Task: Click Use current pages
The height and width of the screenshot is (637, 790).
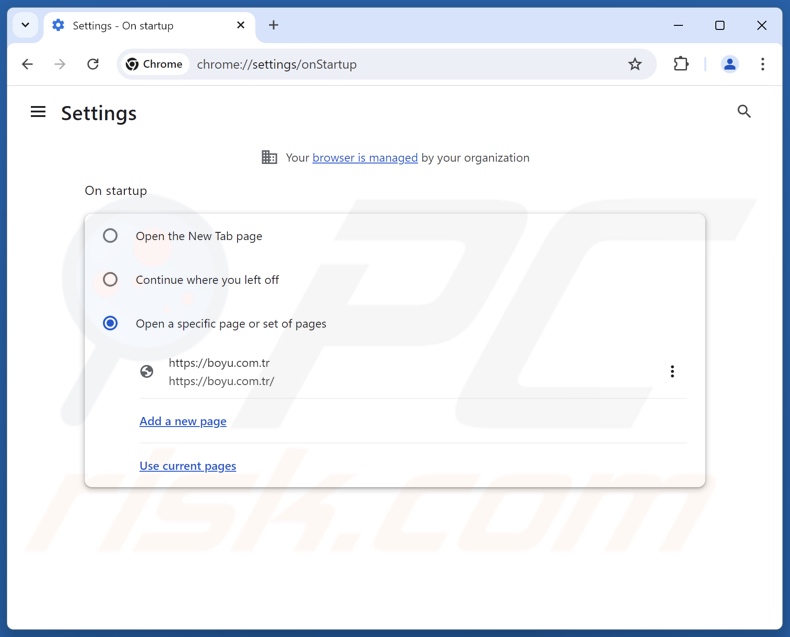Action: (188, 466)
